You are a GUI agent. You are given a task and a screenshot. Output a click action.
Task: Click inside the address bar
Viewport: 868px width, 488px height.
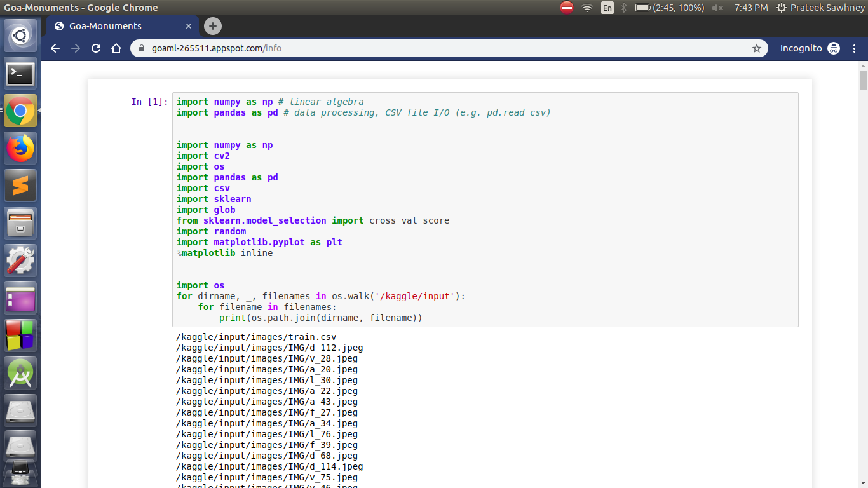(318, 48)
